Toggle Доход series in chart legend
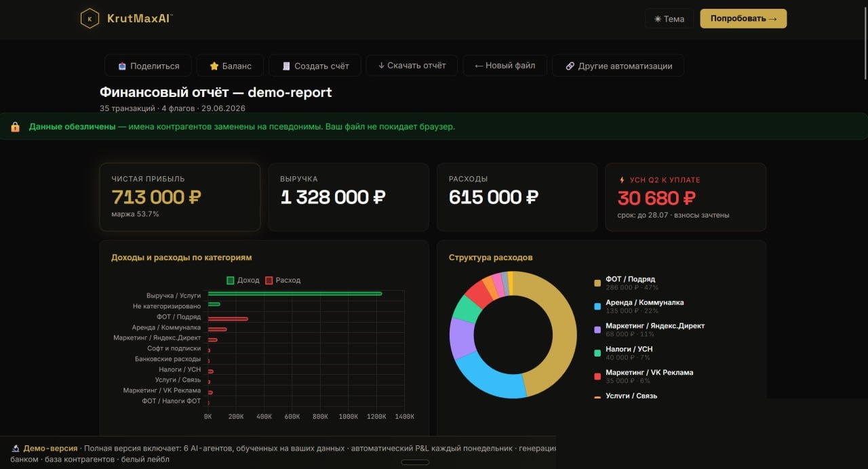Screen dimensions: 868x469 click(x=243, y=280)
